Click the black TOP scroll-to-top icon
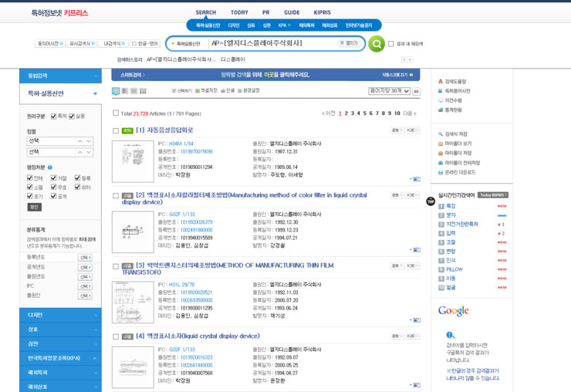 [431, 201]
